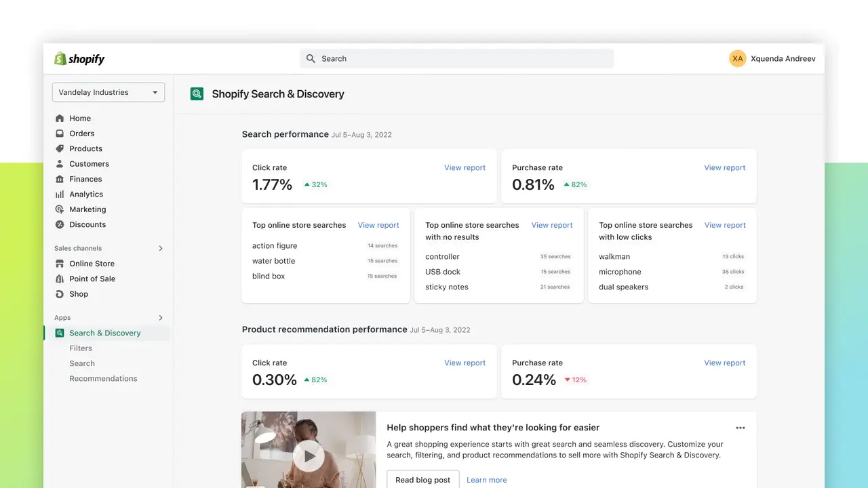Screen dimensions: 868x488
Task: Open the card options ellipsis menu
Action: (741, 428)
